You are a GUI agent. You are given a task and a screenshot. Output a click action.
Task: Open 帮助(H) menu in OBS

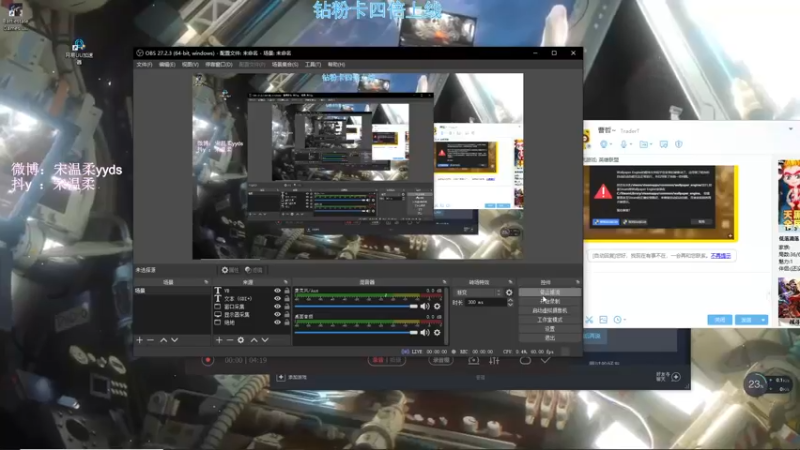(x=336, y=65)
